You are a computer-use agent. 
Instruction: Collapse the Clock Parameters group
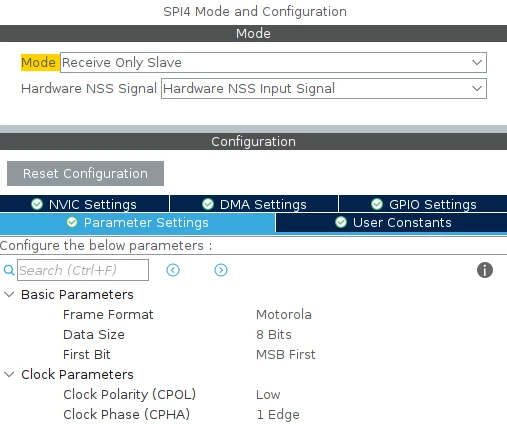pyautogui.click(x=9, y=374)
